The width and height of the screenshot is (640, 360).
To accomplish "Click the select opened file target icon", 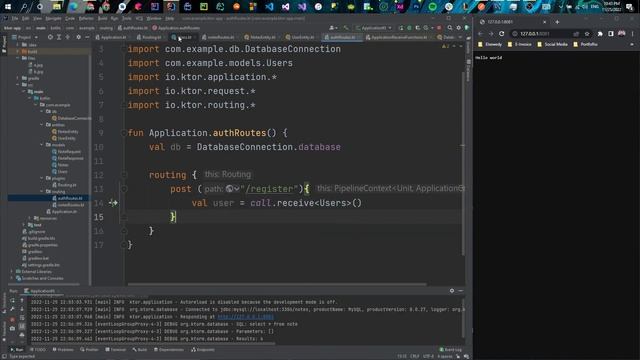I will [x=50, y=37].
